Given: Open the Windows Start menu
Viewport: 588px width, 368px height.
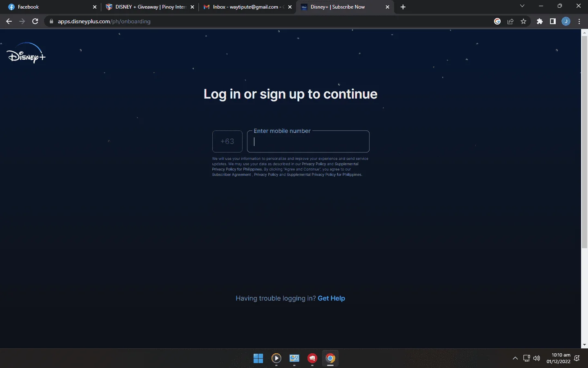Looking at the screenshot, I should tap(258, 359).
